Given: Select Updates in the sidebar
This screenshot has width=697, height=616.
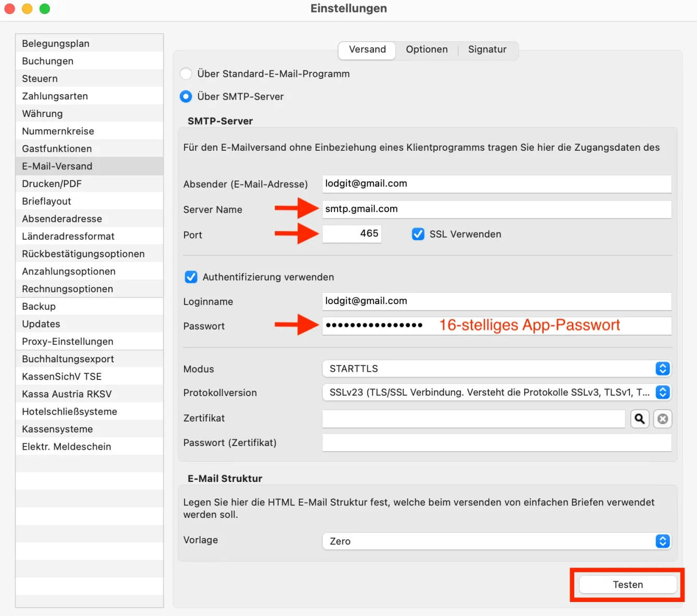Looking at the screenshot, I should click(x=89, y=324).
